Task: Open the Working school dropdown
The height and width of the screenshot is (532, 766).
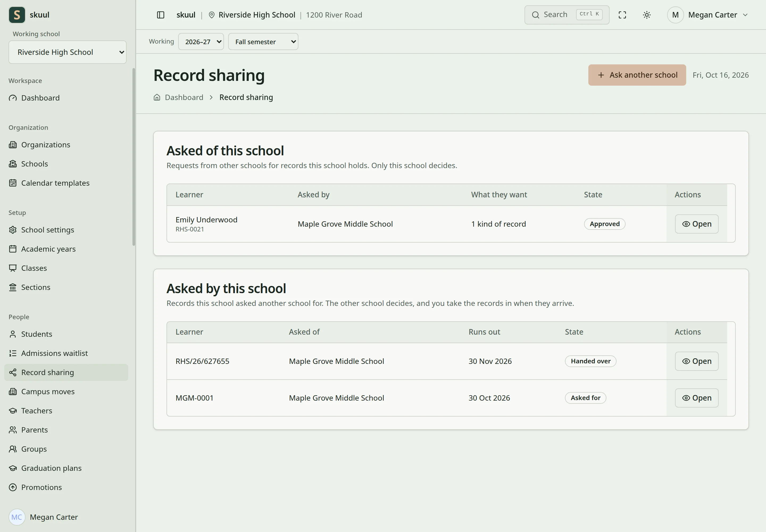Action: [x=68, y=52]
